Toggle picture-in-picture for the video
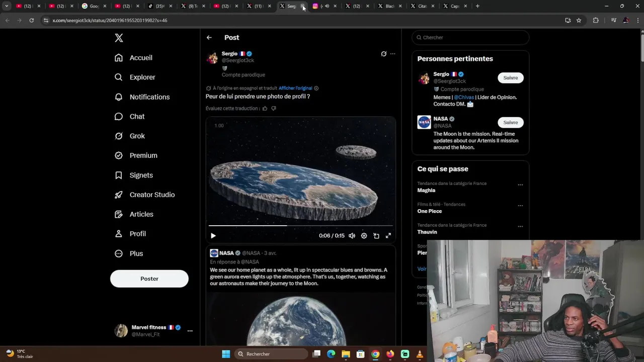This screenshot has height=362, width=644. (x=376, y=236)
